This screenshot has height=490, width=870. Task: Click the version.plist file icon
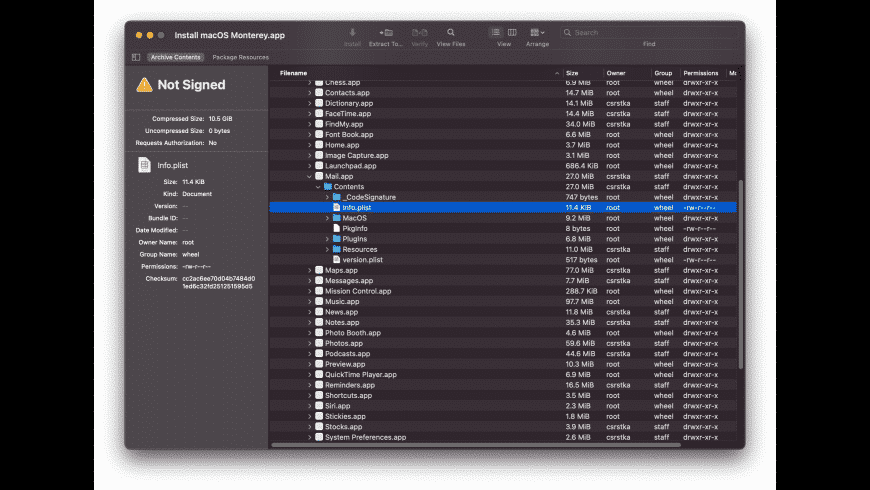[337, 260]
